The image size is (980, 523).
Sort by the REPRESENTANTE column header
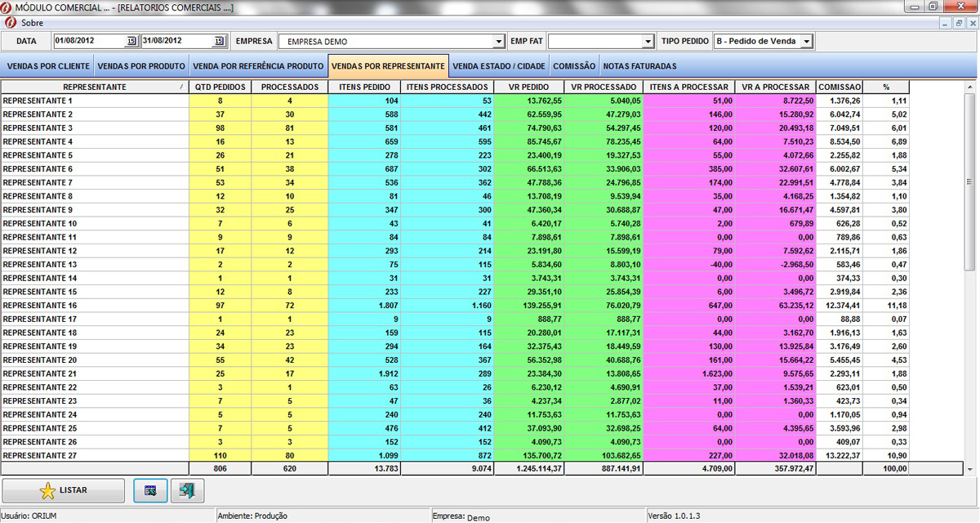[x=94, y=87]
